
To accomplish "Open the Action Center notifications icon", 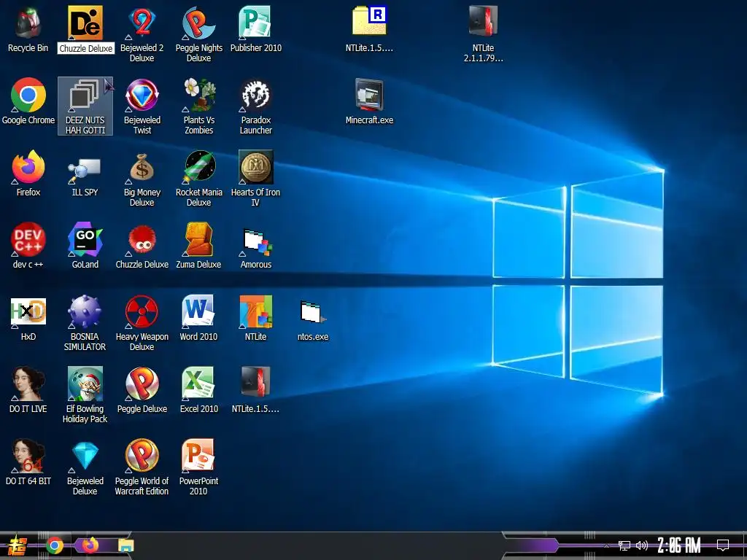I will [x=723, y=545].
